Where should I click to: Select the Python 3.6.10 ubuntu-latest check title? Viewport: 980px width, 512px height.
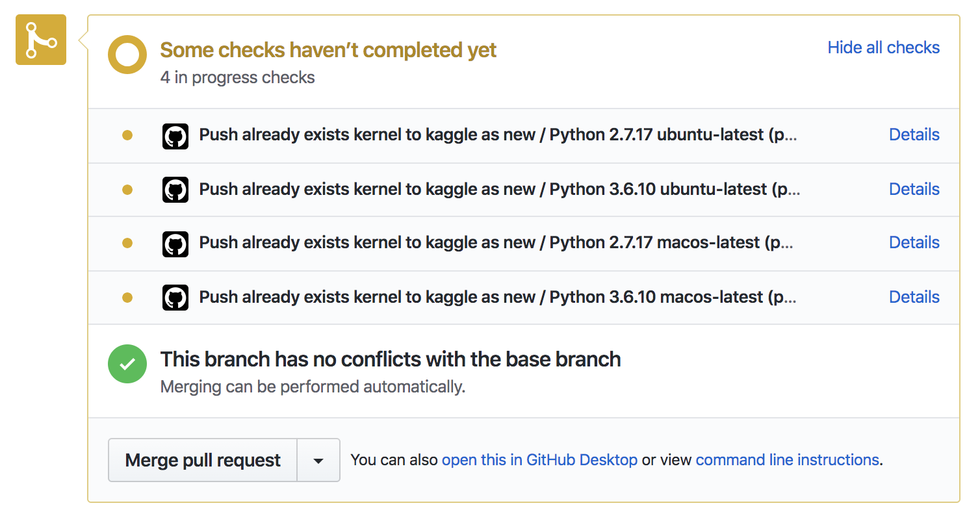point(499,190)
